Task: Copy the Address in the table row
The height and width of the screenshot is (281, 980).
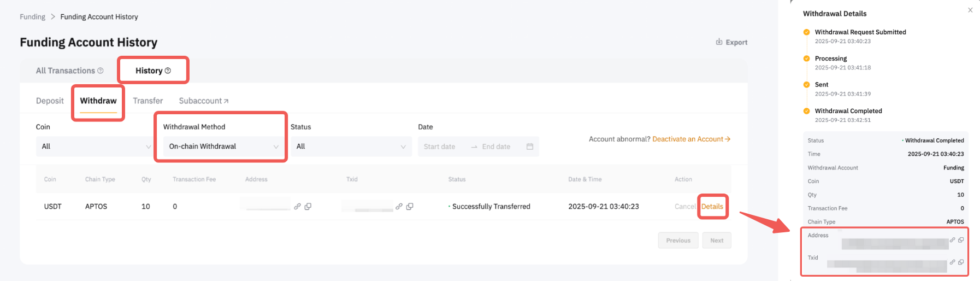Action: click(x=308, y=207)
